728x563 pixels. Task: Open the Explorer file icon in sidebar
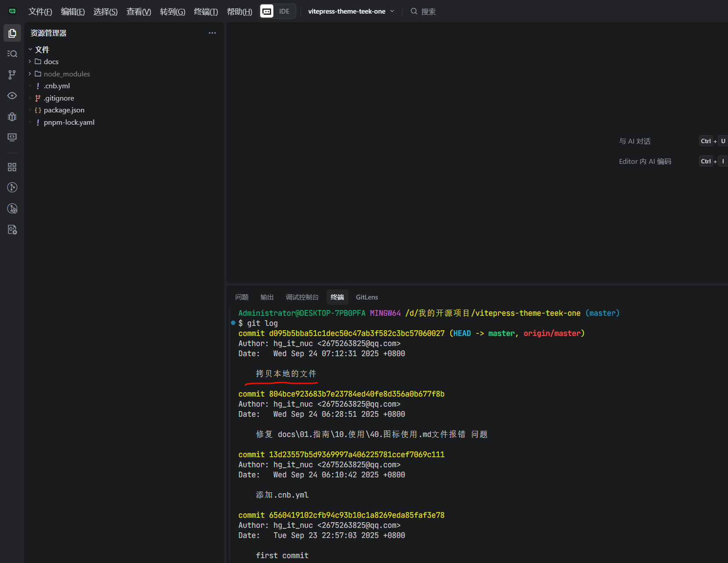[x=12, y=33]
